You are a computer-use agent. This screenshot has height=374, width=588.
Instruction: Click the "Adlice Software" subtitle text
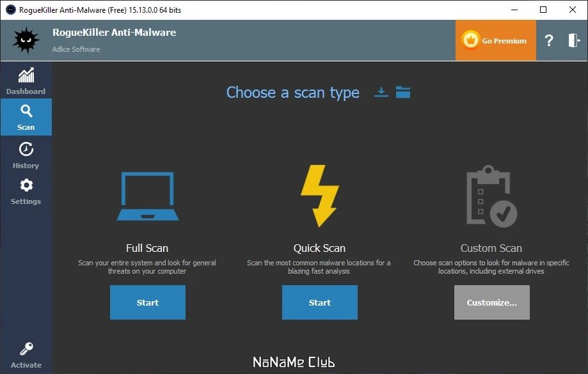pyautogui.click(x=76, y=49)
